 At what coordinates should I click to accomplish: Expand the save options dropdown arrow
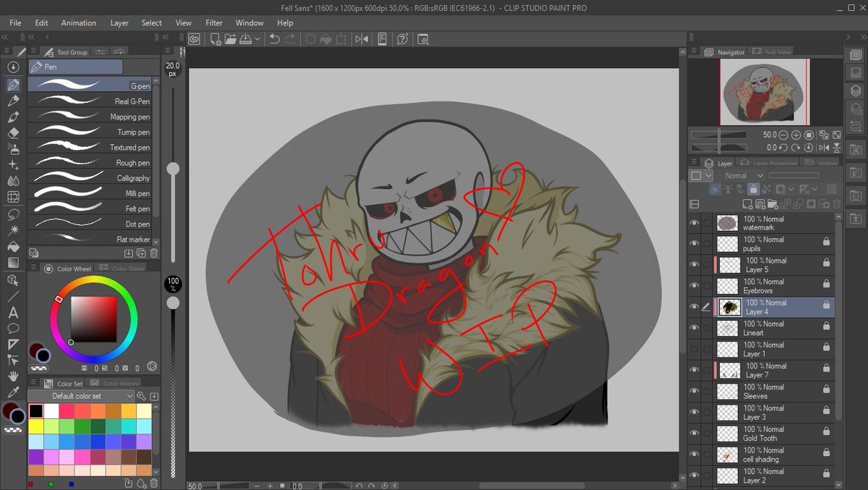tap(258, 39)
